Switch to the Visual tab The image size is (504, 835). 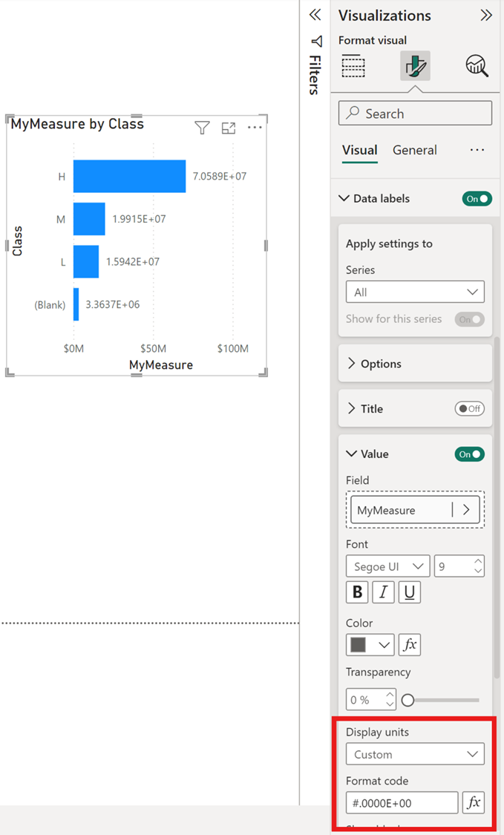[x=360, y=151]
